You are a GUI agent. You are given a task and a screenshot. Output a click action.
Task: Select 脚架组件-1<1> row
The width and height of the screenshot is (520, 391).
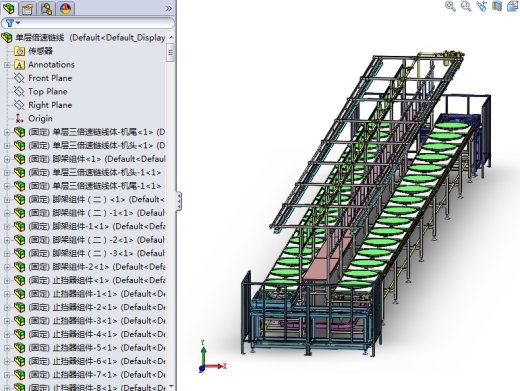point(97,226)
